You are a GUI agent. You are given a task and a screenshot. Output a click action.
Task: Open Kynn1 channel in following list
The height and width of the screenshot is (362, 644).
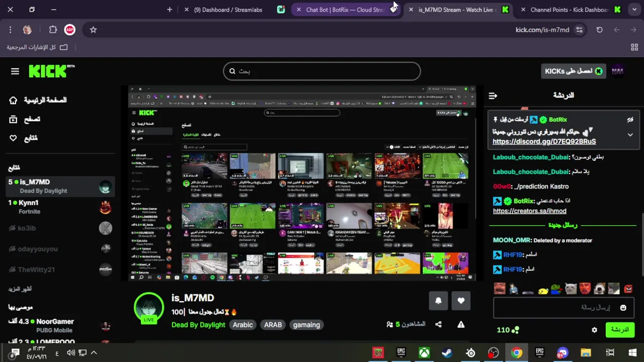(60, 207)
